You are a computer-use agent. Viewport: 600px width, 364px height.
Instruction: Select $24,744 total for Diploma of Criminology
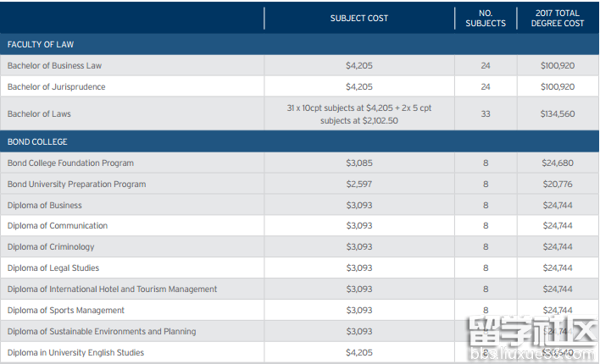pyautogui.click(x=558, y=246)
